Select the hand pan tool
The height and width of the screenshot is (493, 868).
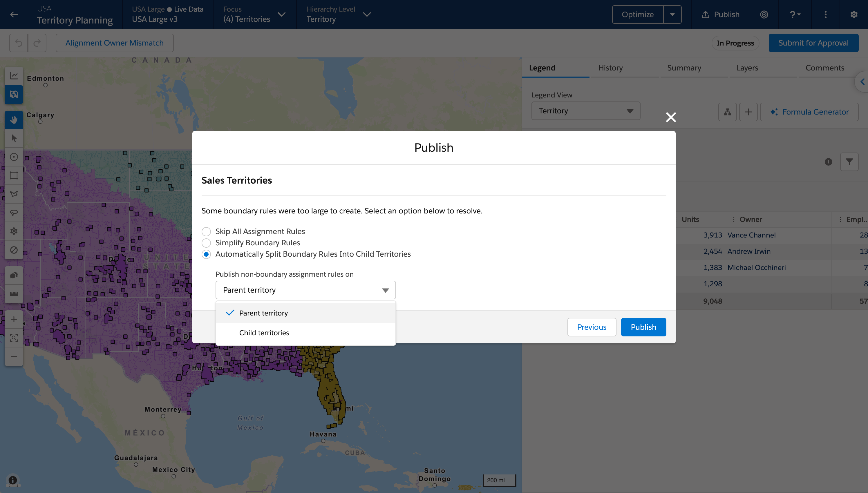[x=14, y=120]
